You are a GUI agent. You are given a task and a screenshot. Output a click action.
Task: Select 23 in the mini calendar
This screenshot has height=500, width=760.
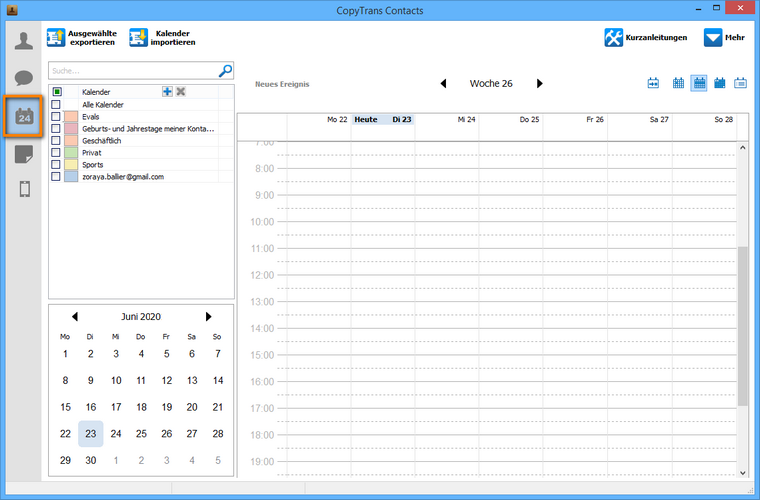click(x=91, y=434)
